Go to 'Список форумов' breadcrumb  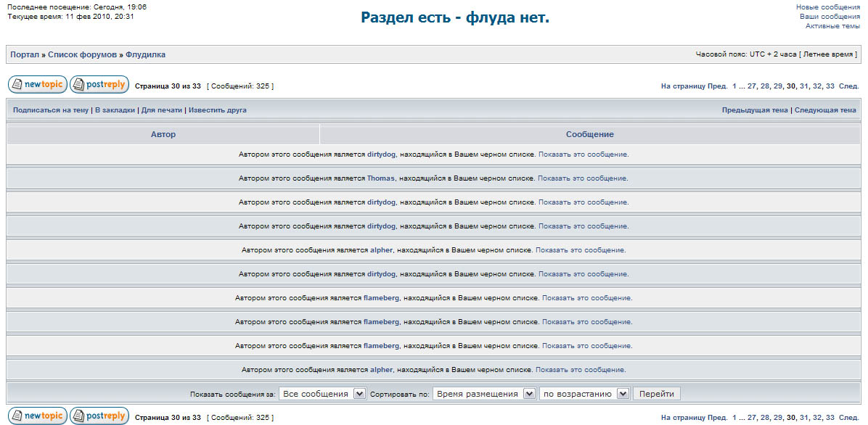click(82, 54)
